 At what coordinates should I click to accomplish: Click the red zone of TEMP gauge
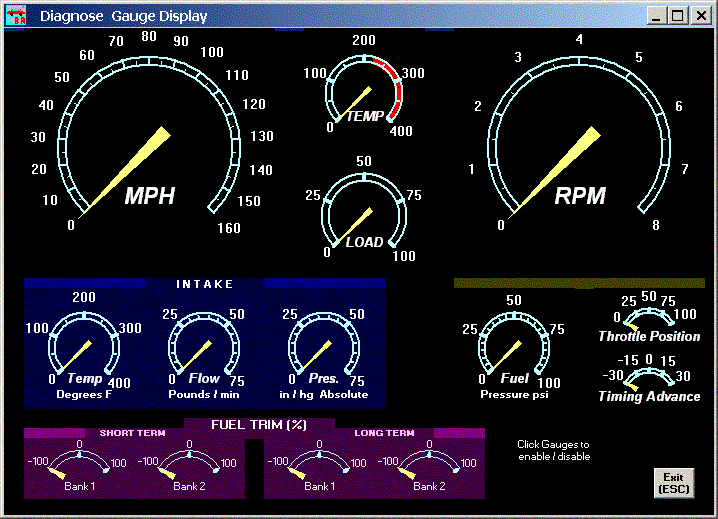click(x=394, y=88)
